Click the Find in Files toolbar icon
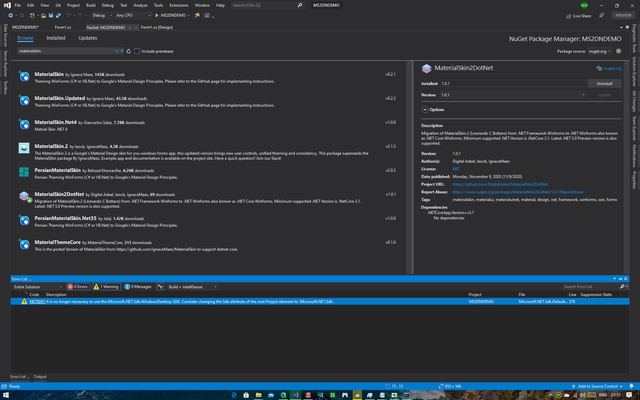 pos(197,16)
